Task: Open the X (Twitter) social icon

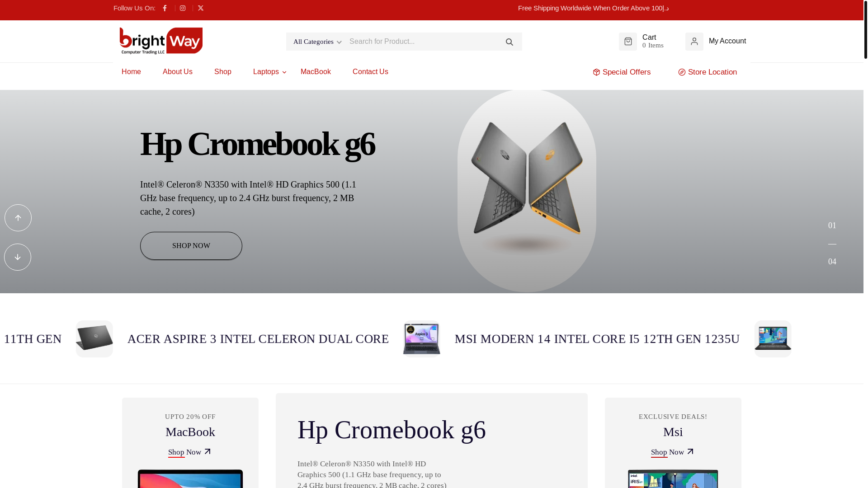Action: pyautogui.click(x=201, y=8)
